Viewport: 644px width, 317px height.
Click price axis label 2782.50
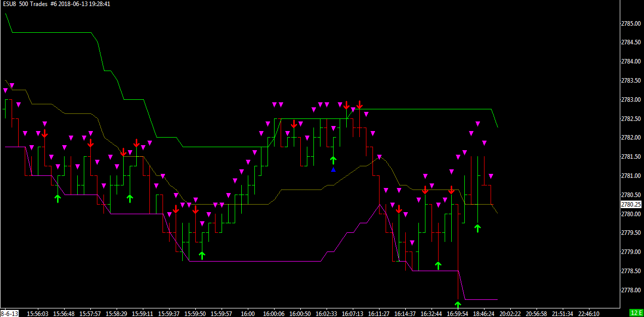point(631,119)
